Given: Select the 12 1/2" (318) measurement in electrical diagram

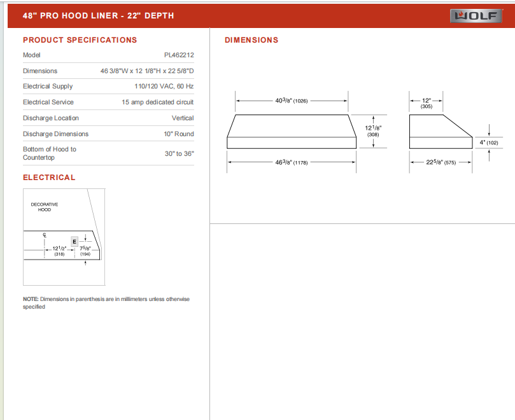Looking at the screenshot, I should pyautogui.click(x=59, y=251).
